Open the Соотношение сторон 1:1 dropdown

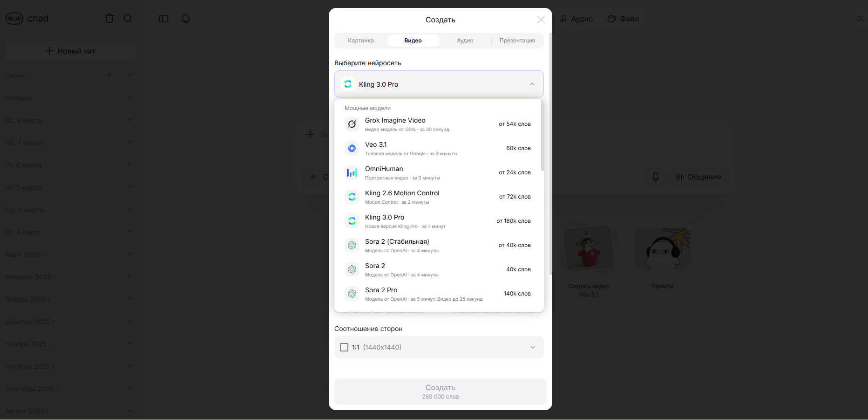[439, 347]
